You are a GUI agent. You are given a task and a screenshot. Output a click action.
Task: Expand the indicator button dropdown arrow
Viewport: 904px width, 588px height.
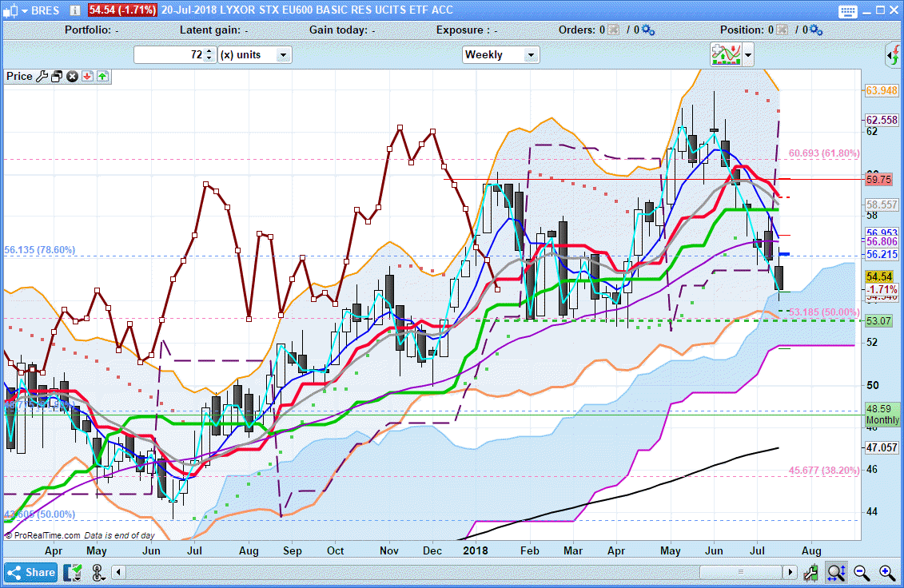click(x=748, y=55)
